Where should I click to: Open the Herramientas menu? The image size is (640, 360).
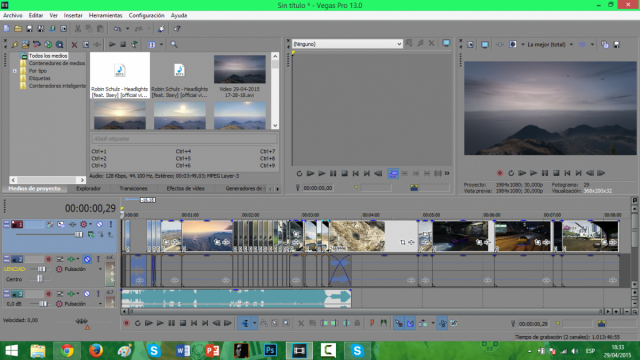(x=105, y=16)
